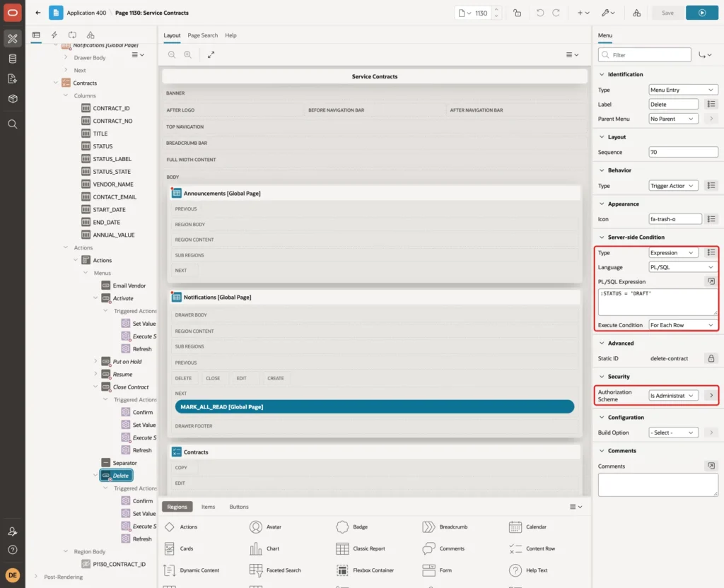
Task: Switch to Processing tab icon
Action: pyautogui.click(x=73, y=35)
